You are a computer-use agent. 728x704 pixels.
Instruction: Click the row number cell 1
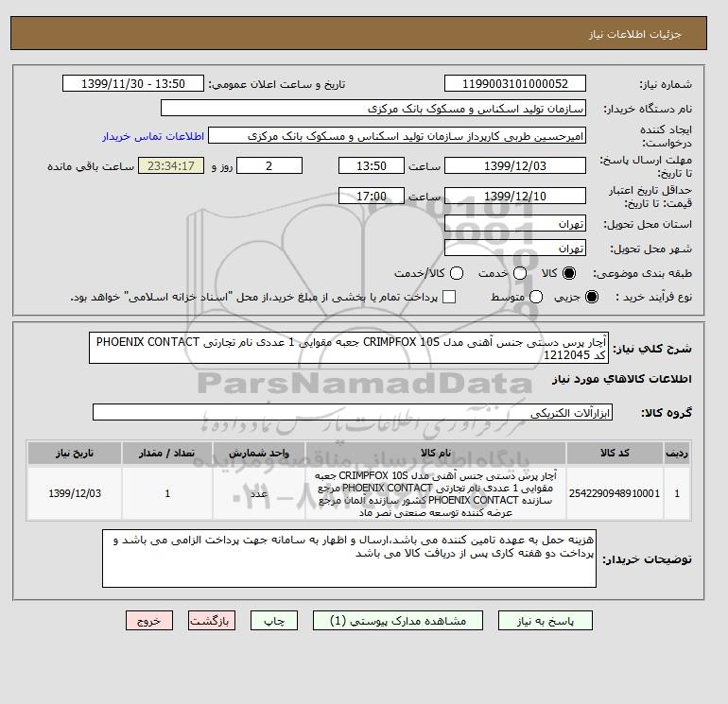coord(677,493)
